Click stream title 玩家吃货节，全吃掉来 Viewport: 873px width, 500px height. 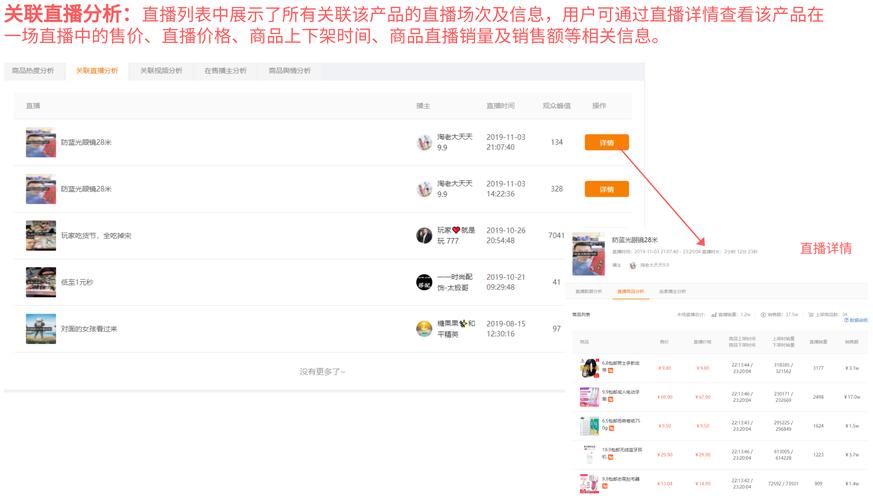pyautogui.click(x=96, y=236)
